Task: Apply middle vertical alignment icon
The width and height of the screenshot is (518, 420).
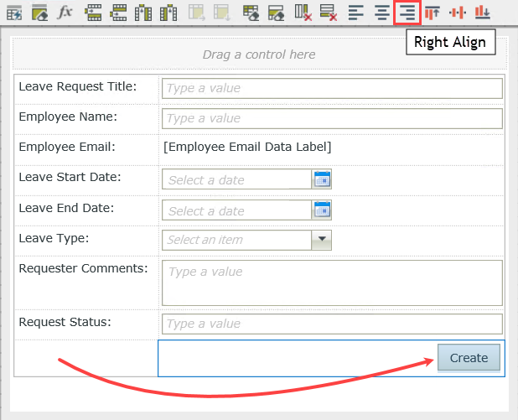Action: (x=458, y=13)
